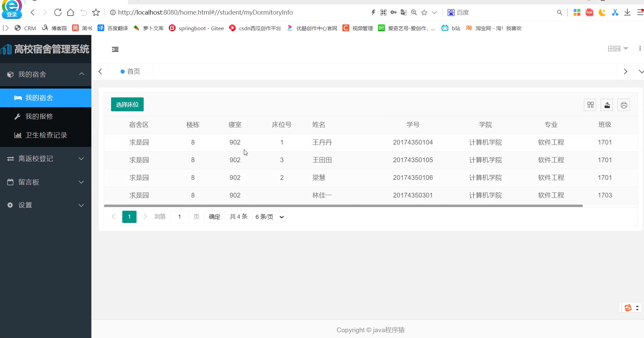Click the page number input field

[179, 217]
